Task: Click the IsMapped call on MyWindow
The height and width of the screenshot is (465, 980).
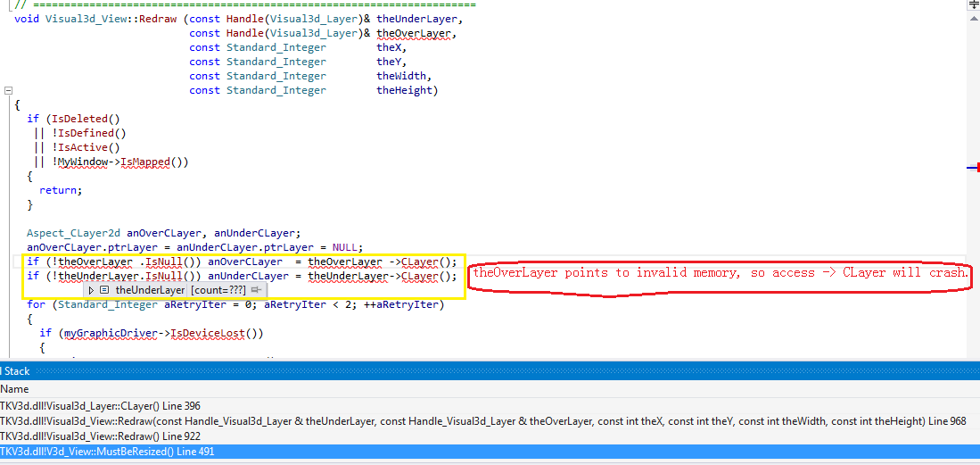Action: click(x=153, y=162)
